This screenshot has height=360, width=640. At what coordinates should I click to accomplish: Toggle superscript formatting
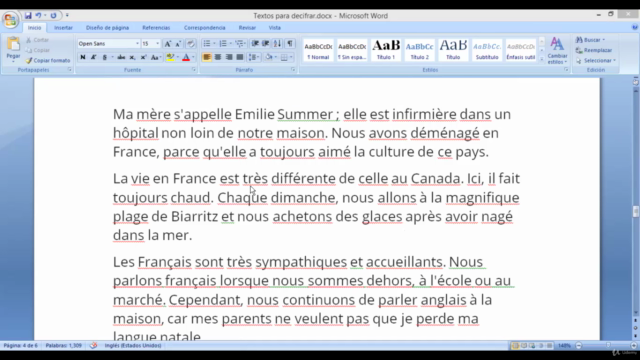pyautogui.click(x=143, y=57)
